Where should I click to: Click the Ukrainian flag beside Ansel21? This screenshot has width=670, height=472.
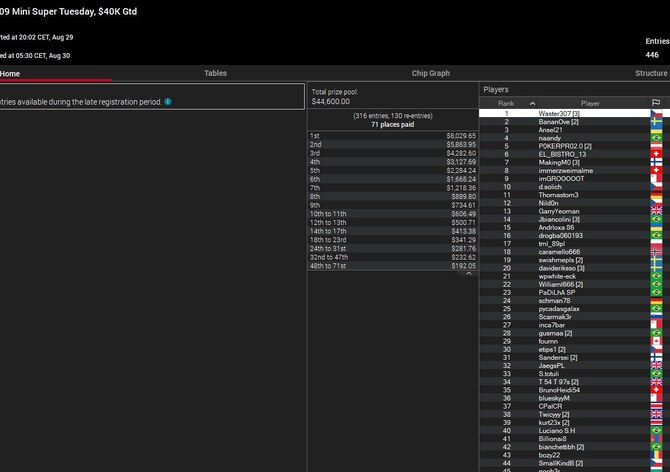(656, 129)
